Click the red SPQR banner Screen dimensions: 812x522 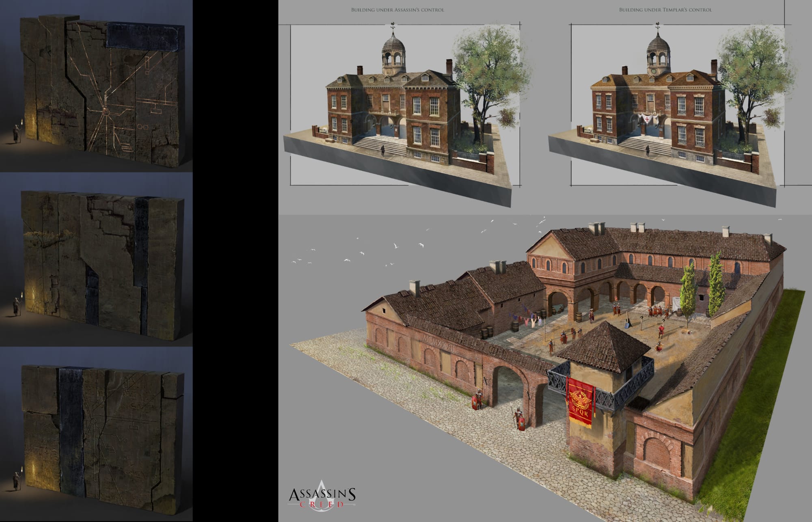tap(581, 403)
